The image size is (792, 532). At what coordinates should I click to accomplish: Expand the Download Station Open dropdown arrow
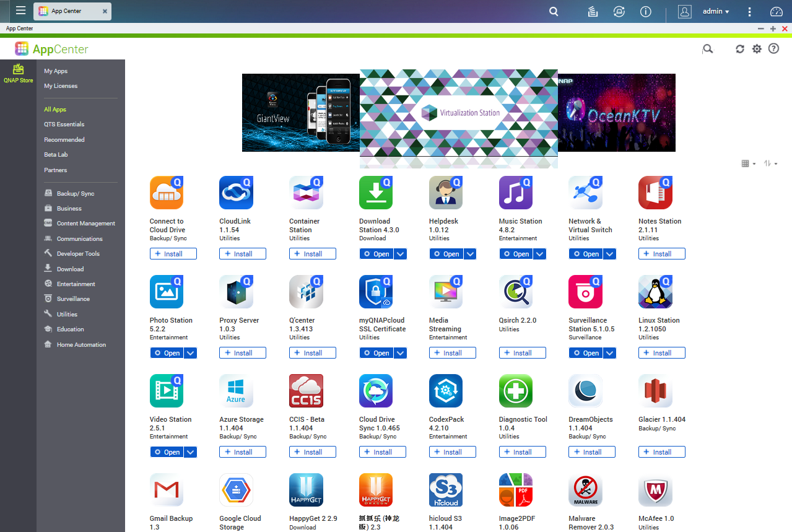pyautogui.click(x=400, y=254)
